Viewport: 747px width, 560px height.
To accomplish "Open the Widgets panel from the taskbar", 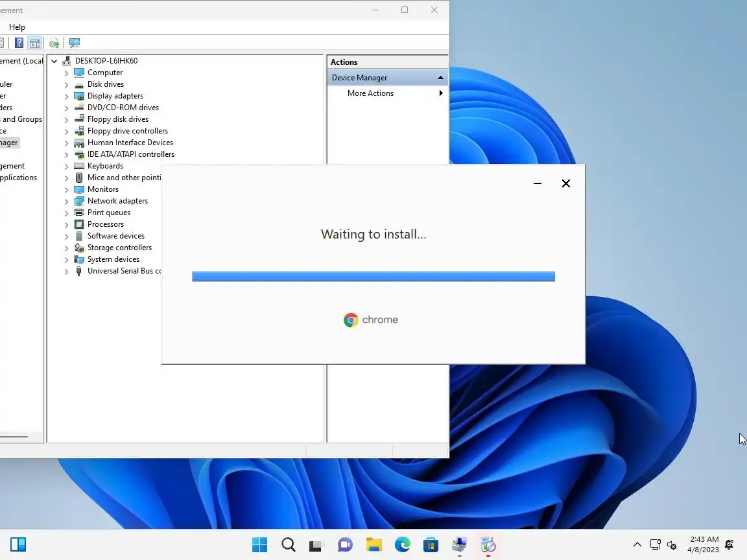I will pos(18,544).
